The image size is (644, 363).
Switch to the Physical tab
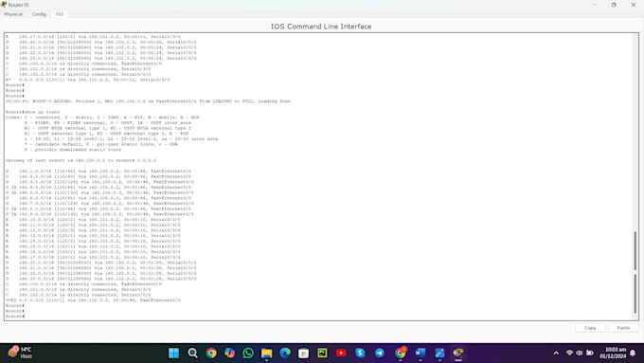(13, 14)
